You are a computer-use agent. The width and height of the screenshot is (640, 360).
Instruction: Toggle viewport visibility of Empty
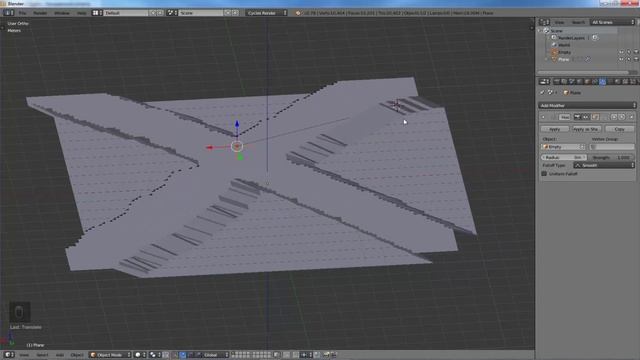(x=621, y=52)
